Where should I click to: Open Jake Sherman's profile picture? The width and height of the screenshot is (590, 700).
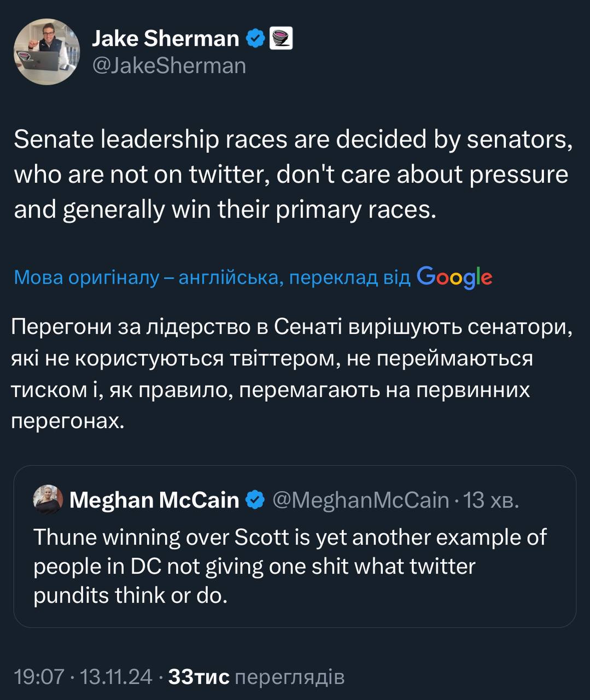tap(46, 52)
